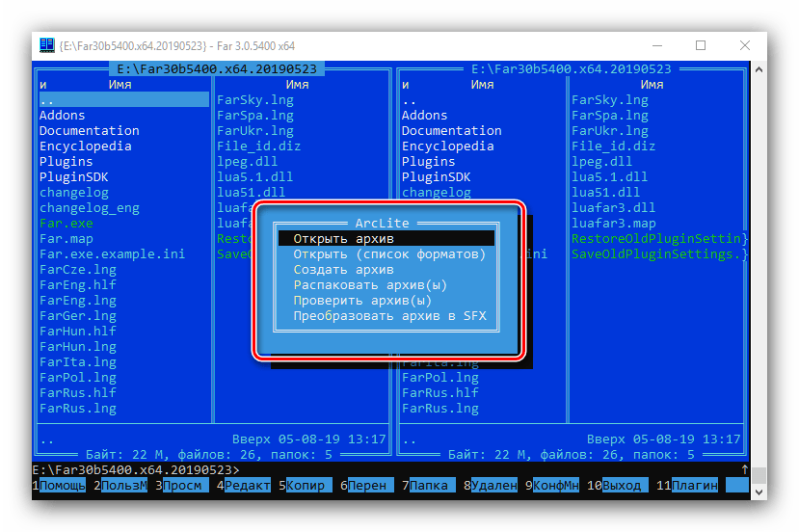Image resolution: width=799 pixels, height=532 pixels.
Task: Select luafar3.map in right panel
Action: [614, 224]
